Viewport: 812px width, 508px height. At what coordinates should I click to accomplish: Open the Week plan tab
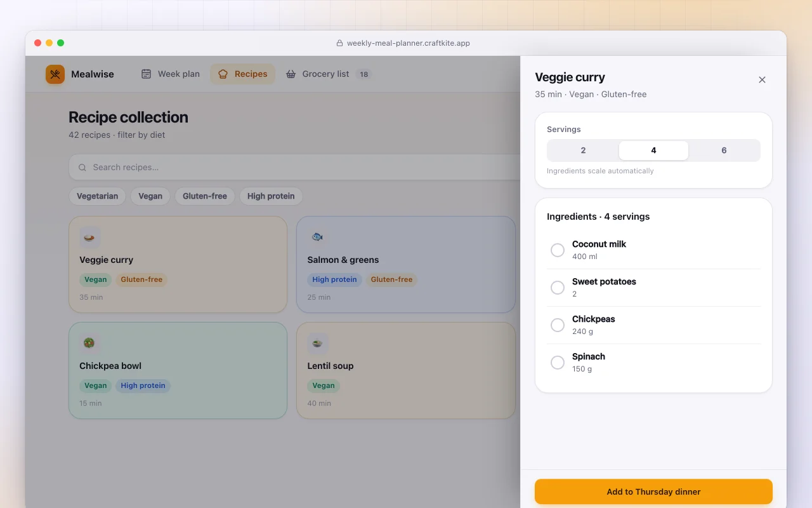point(170,74)
